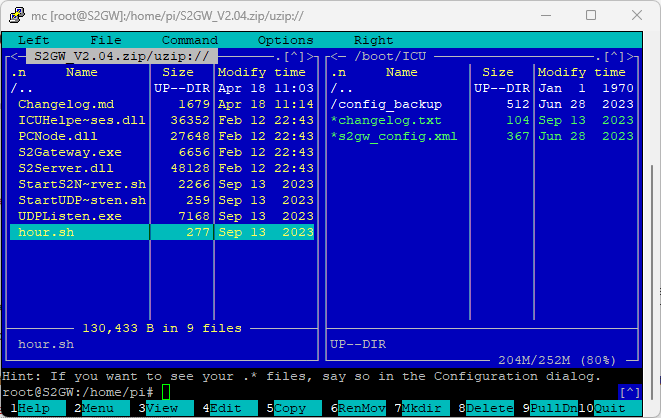This screenshot has width=661, height=418.
Task: Sort left panel by the Size column header
Action: click(x=178, y=72)
